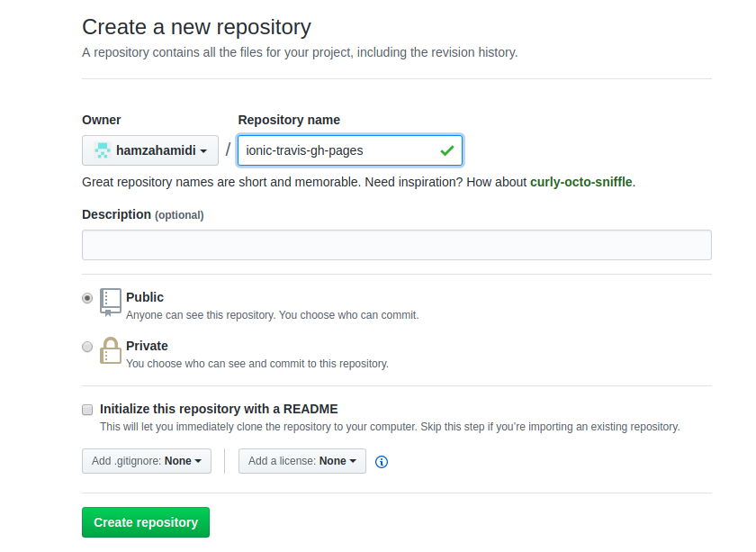Click the Private repository lock icon
The image size is (756, 552).
click(x=111, y=350)
